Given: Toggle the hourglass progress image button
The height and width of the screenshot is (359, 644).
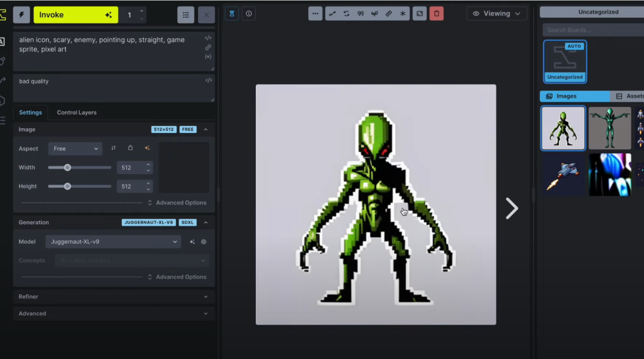Looking at the screenshot, I should [232, 13].
